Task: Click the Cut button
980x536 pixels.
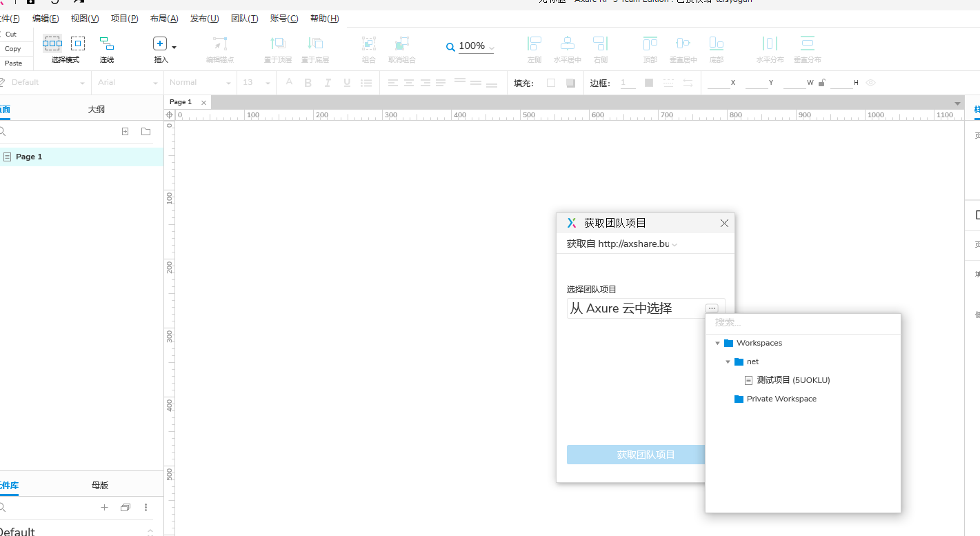Action: (12, 34)
